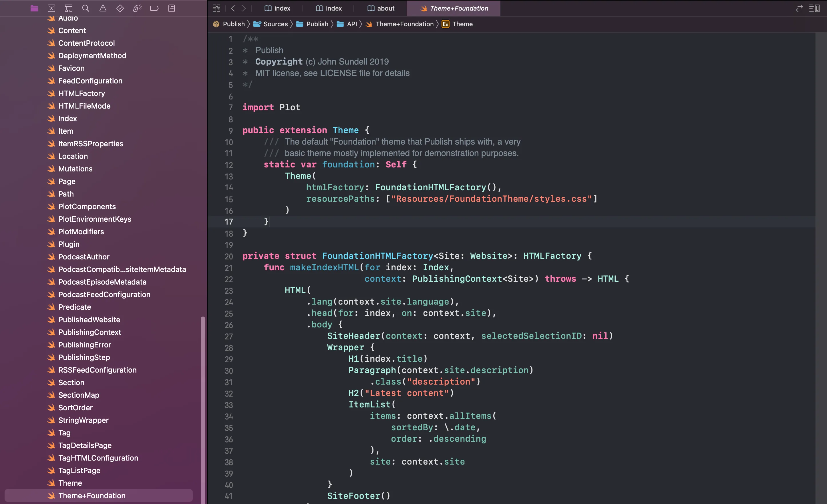This screenshot has height=504, width=827.
Task: Select Mutations in the symbols sidebar
Action: coord(75,169)
